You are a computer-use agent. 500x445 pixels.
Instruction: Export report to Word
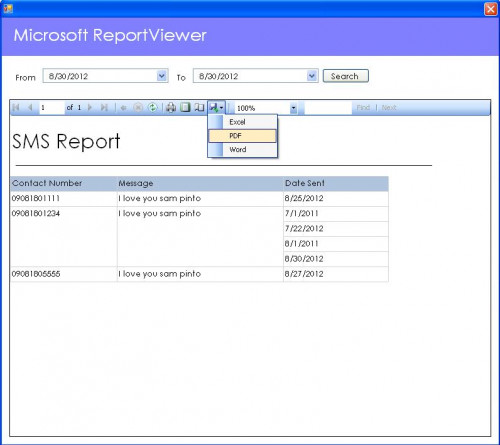243,150
